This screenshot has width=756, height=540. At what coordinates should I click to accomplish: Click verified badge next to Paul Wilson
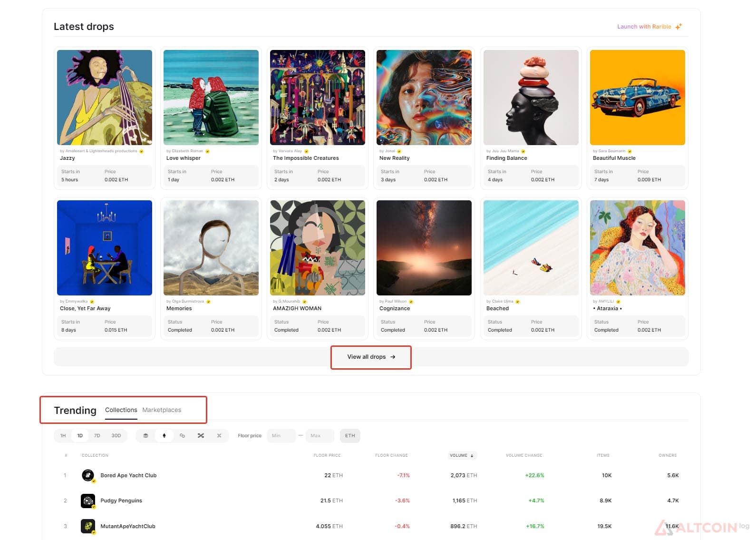(411, 302)
